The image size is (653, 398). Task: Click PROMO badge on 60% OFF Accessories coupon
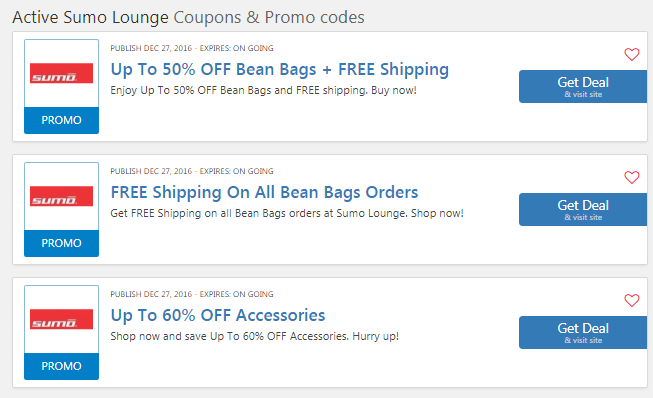[61, 366]
